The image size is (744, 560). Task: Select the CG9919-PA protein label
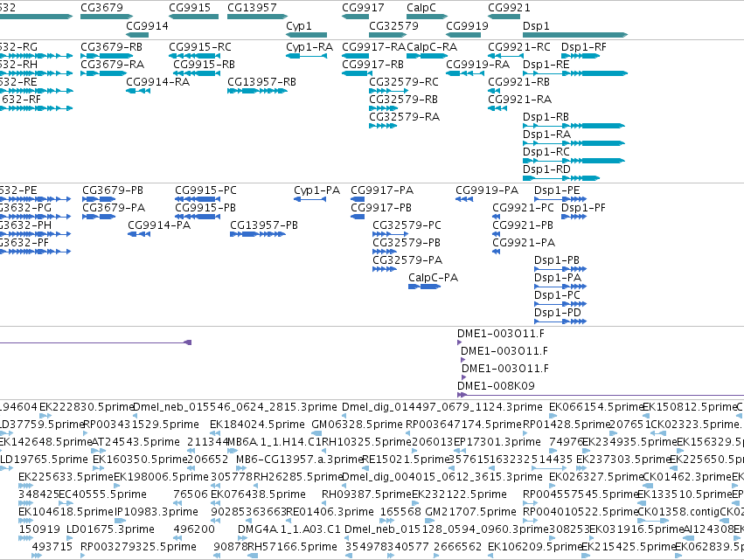pos(487,190)
